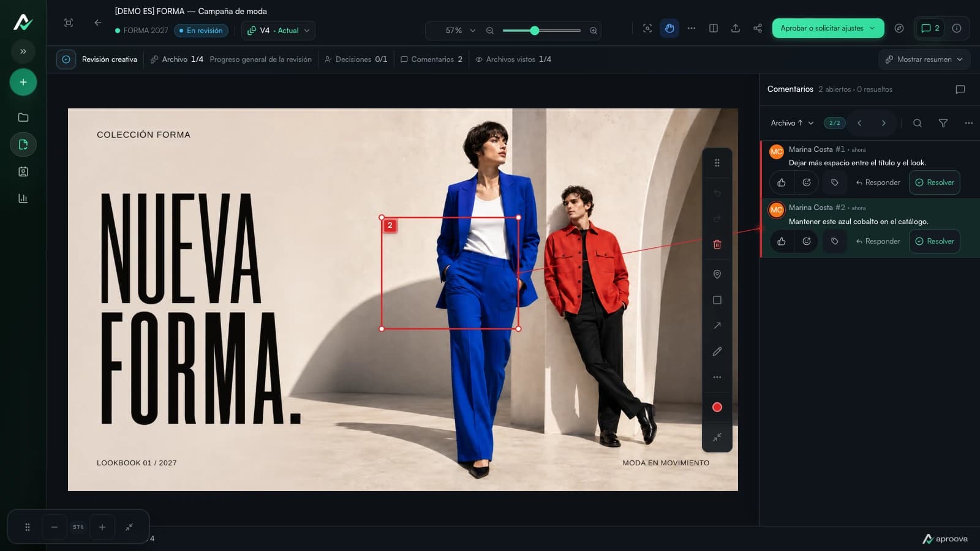
Task: Toggle the comments panel button showing 2
Action: click(930, 28)
